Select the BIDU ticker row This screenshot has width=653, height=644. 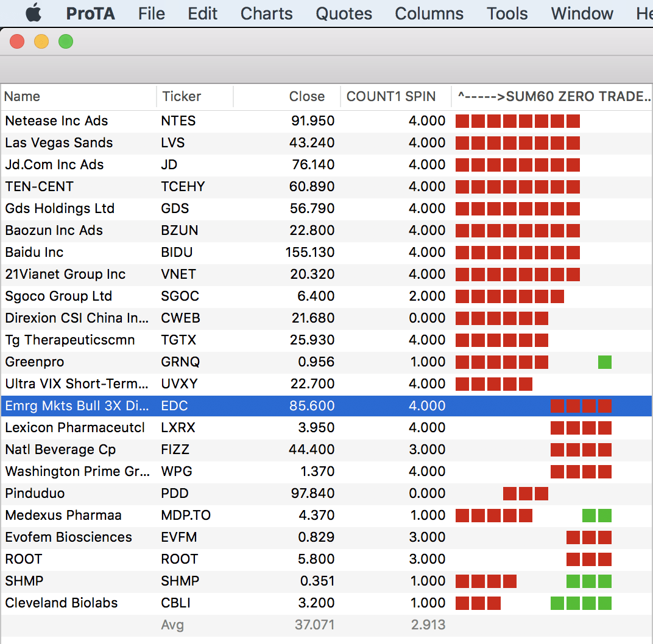click(x=179, y=252)
